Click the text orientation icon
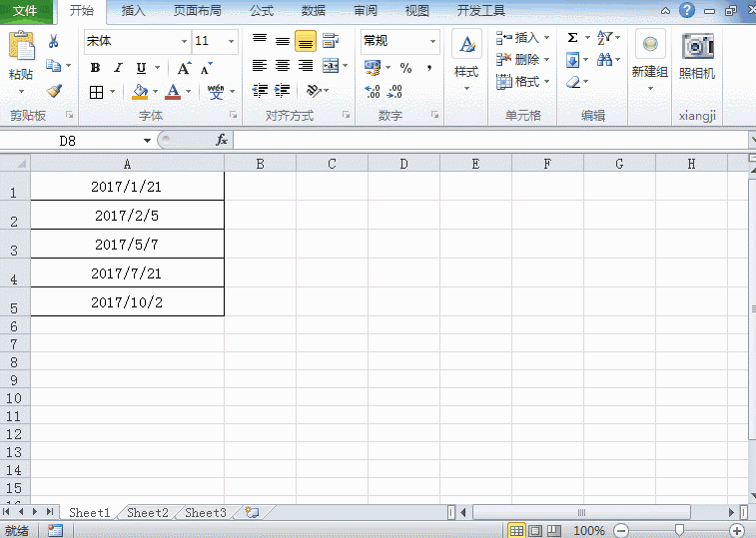 point(314,90)
